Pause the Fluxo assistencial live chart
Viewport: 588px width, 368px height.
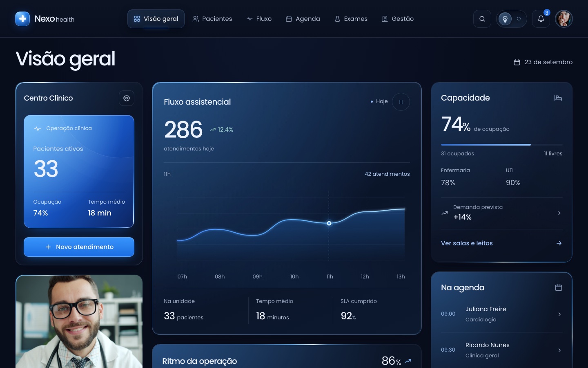[x=401, y=102]
